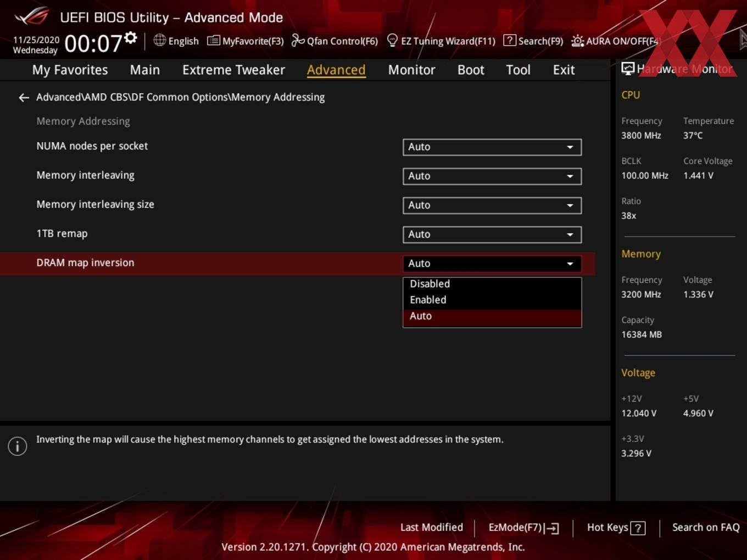
Task: Click the AURA ON/OFF light icon
Action: pyautogui.click(x=577, y=41)
